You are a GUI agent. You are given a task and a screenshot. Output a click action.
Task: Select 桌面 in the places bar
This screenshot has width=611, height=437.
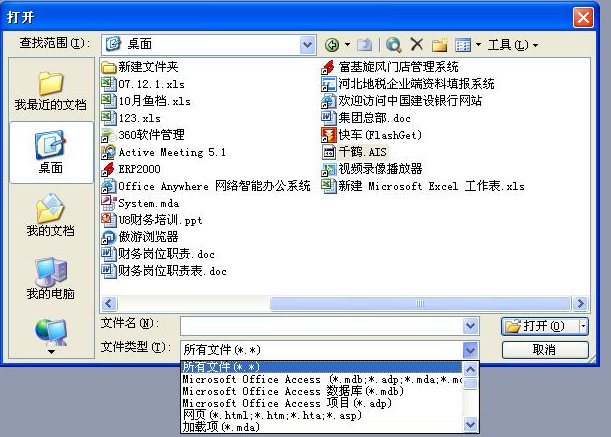pyautogui.click(x=51, y=152)
